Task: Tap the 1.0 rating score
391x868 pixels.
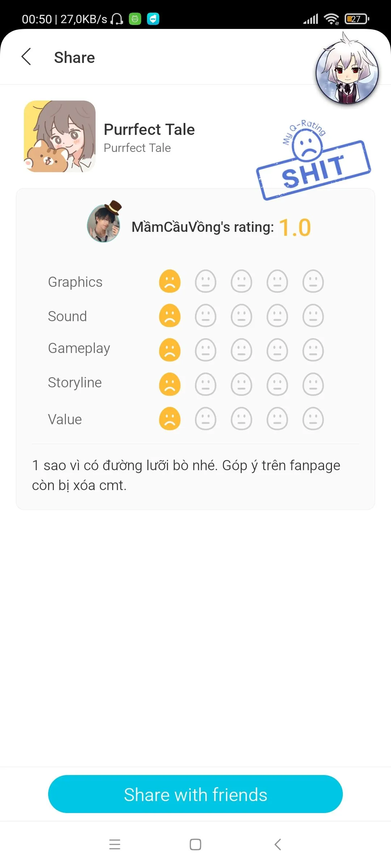Action: click(295, 227)
